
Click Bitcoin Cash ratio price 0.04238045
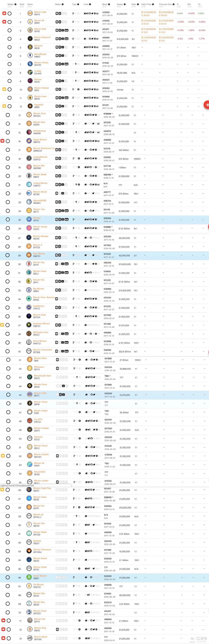click(149, 12)
